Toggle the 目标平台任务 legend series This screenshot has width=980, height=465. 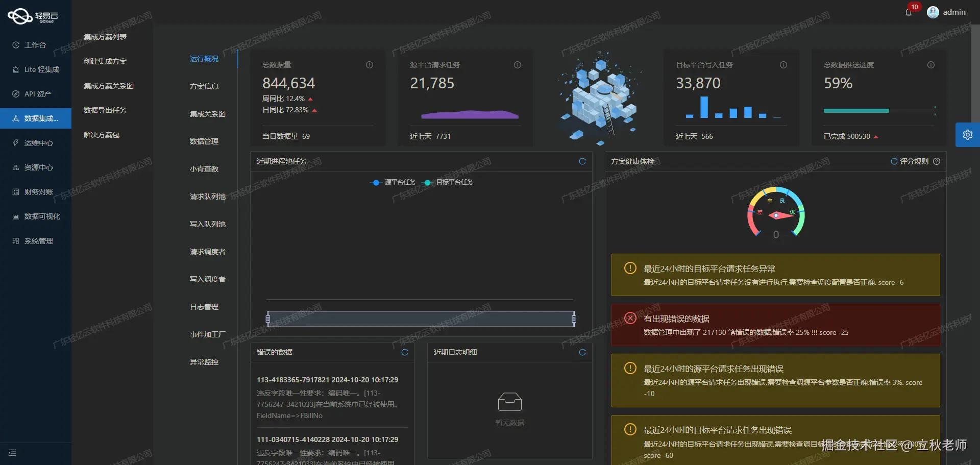click(x=447, y=182)
